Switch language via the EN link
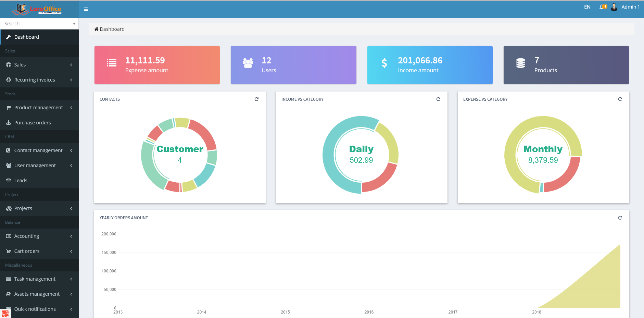This screenshot has width=644, height=318. click(587, 7)
